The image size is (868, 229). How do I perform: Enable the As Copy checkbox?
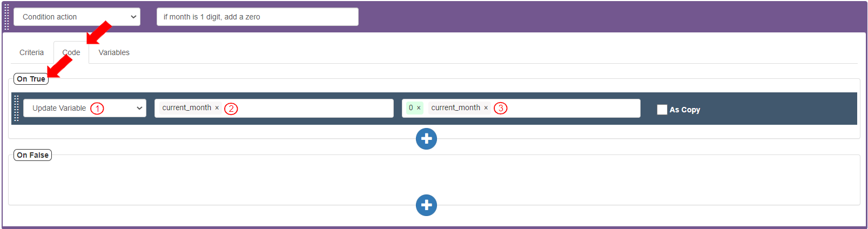tap(662, 110)
